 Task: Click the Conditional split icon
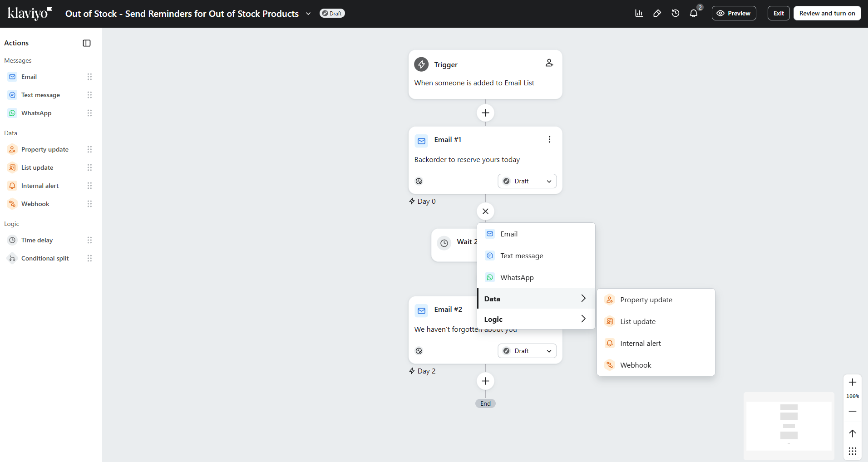coord(11,258)
